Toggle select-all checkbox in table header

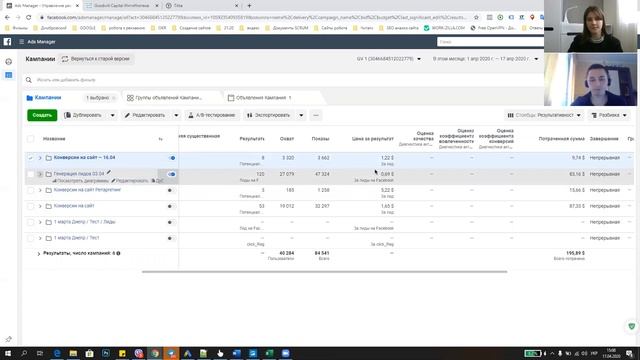31,139
